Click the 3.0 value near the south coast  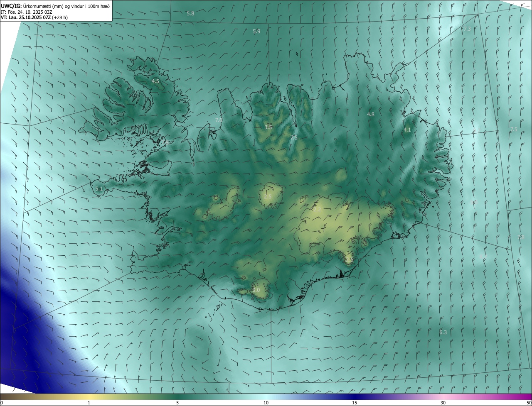click(x=256, y=290)
